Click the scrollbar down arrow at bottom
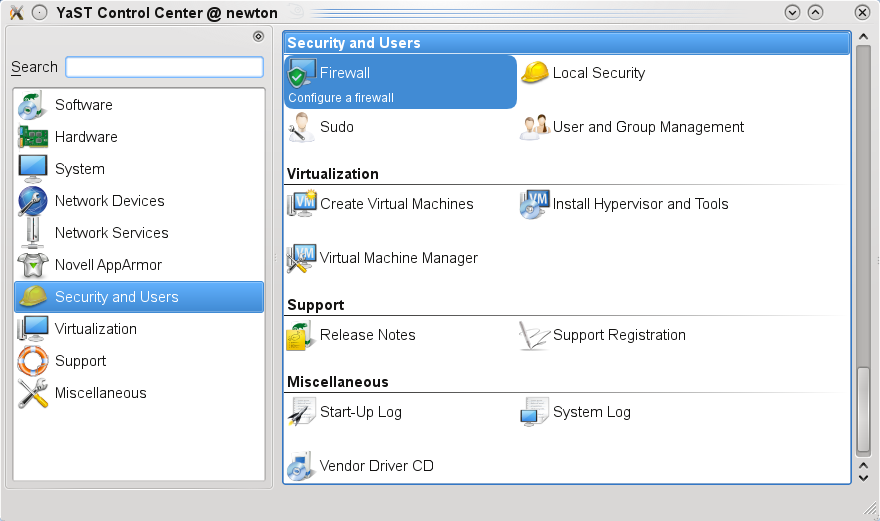Screen dimensions: 880x521 click(863, 478)
